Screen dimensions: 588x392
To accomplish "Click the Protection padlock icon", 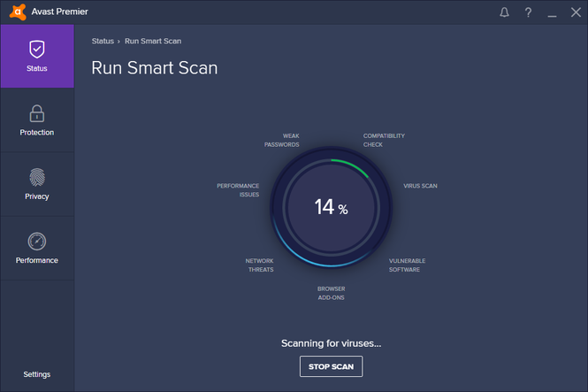I will pos(37,113).
